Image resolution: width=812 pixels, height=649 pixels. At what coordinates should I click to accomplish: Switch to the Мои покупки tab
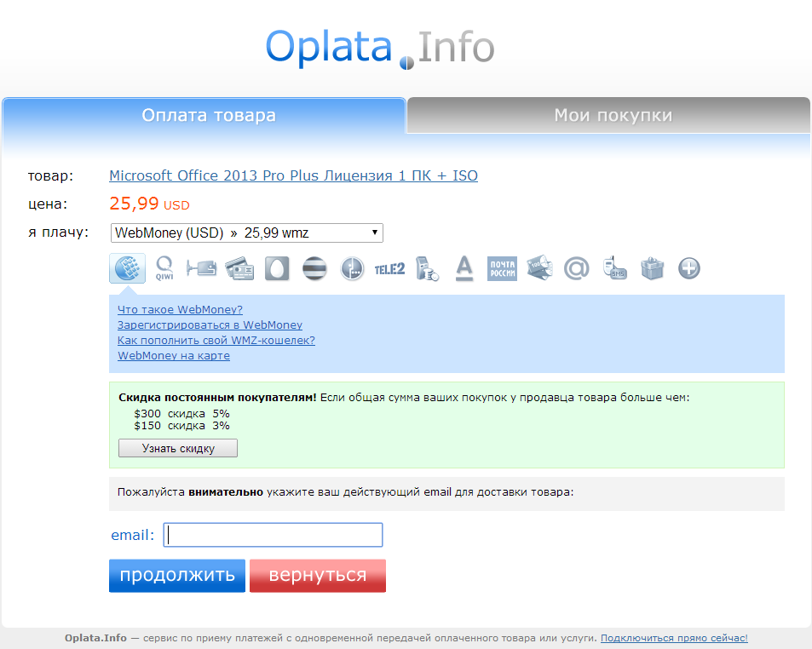tap(608, 115)
